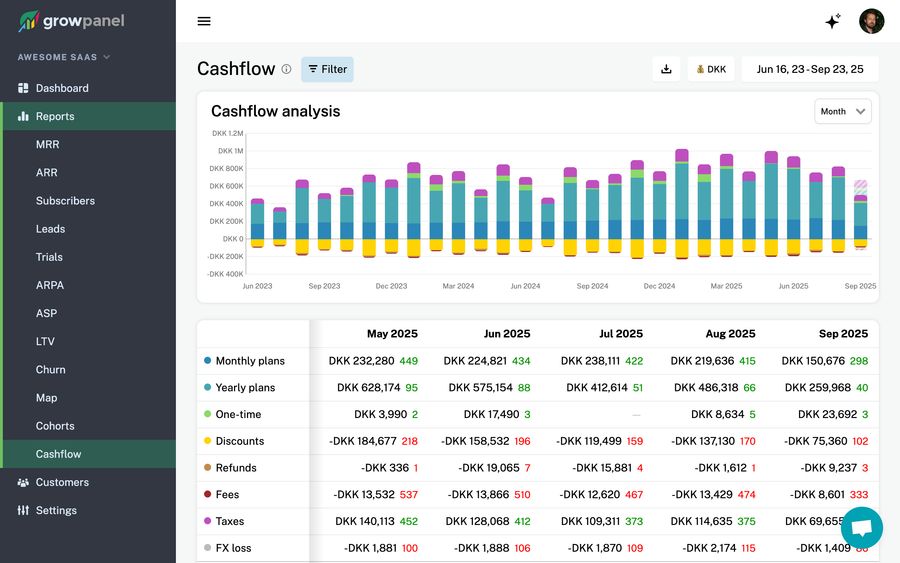
Task: Open Settings in the sidebar
Action: click(56, 510)
